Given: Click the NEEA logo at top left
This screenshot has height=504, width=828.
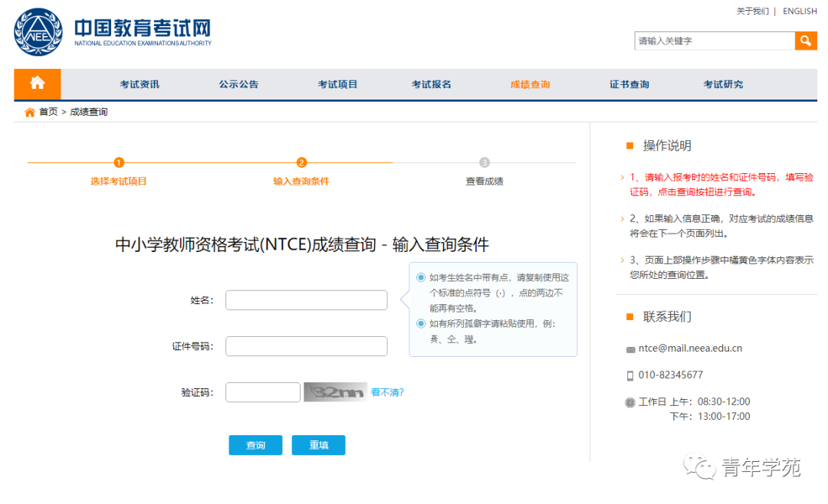Looking at the screenshot, I should coord(37,32).
